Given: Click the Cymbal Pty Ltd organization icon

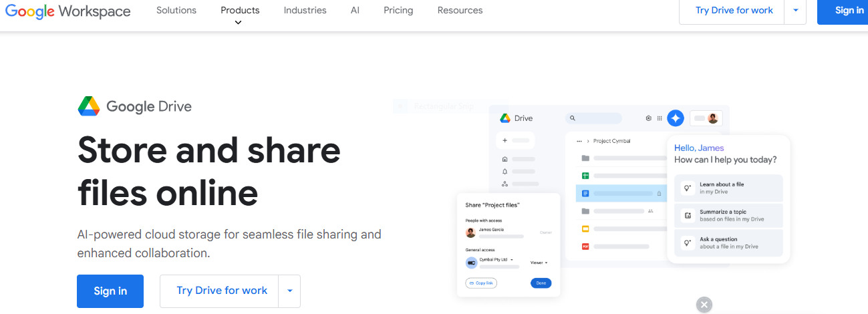Looking at the screenshot, I should (x=472, y=263).
